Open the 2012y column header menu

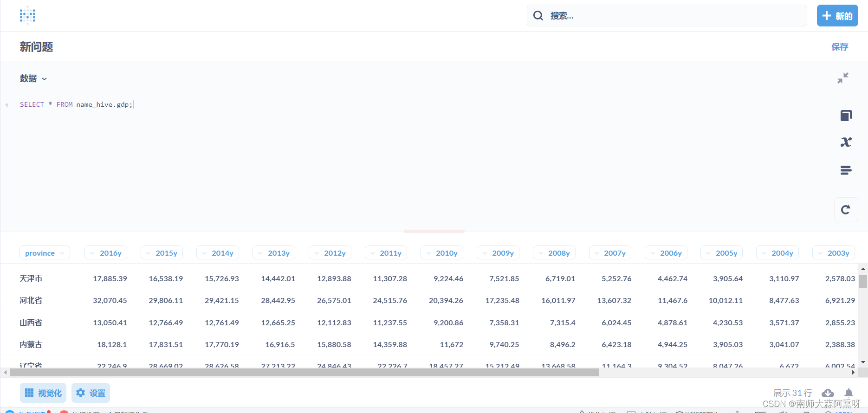[x=330, y=253]
